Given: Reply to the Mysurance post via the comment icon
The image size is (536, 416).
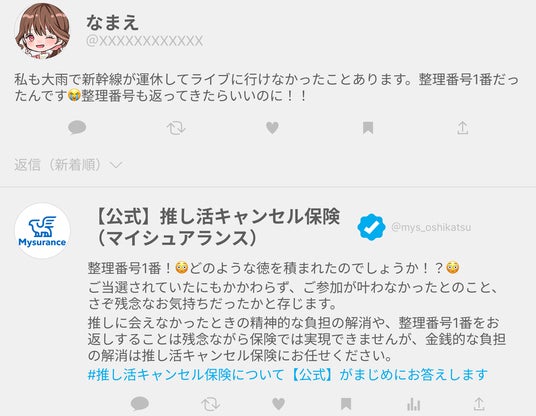Looking at the screenshot, I should click(140, 404).
